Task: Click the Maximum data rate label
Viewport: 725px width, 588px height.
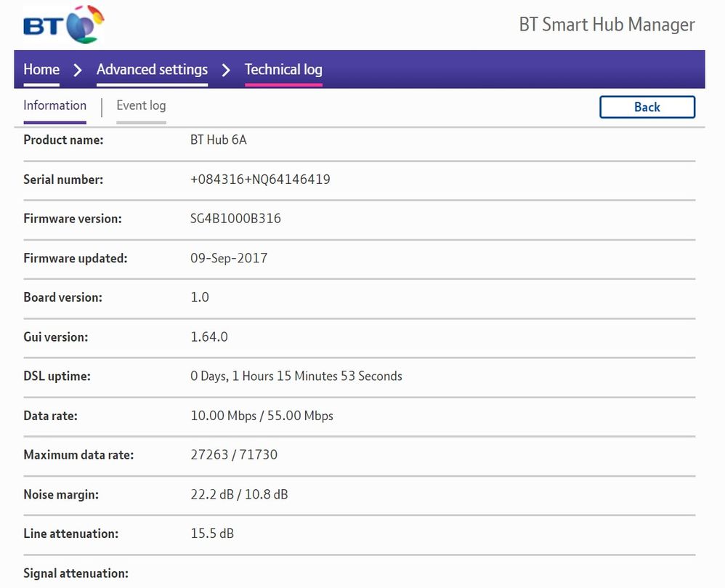Action: [78, 455]
